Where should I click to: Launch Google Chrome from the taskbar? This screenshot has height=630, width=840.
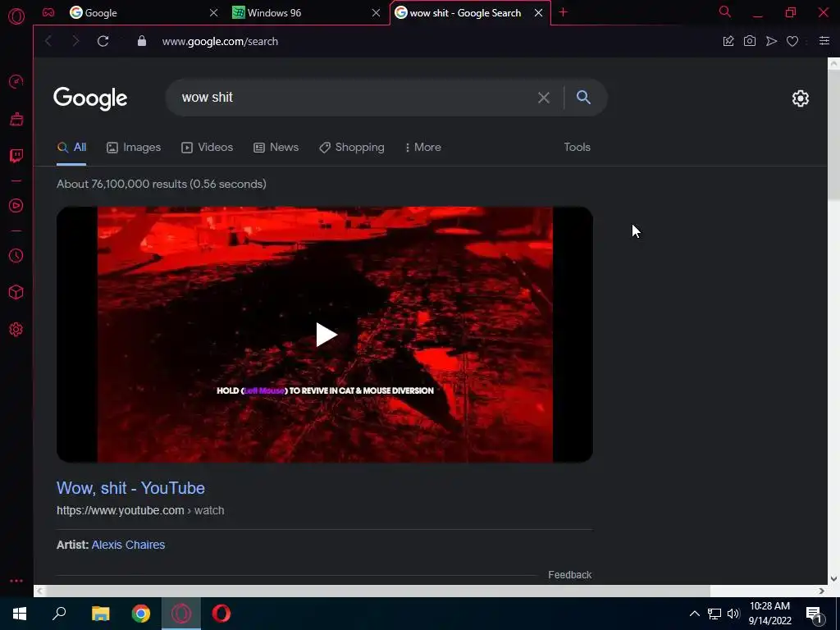pos(141,614)
